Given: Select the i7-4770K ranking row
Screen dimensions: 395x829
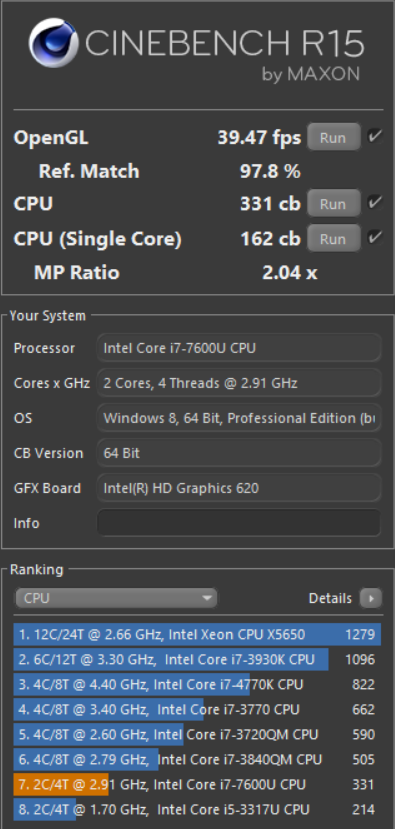Looking at the screenshot, I should click(197, 684).
